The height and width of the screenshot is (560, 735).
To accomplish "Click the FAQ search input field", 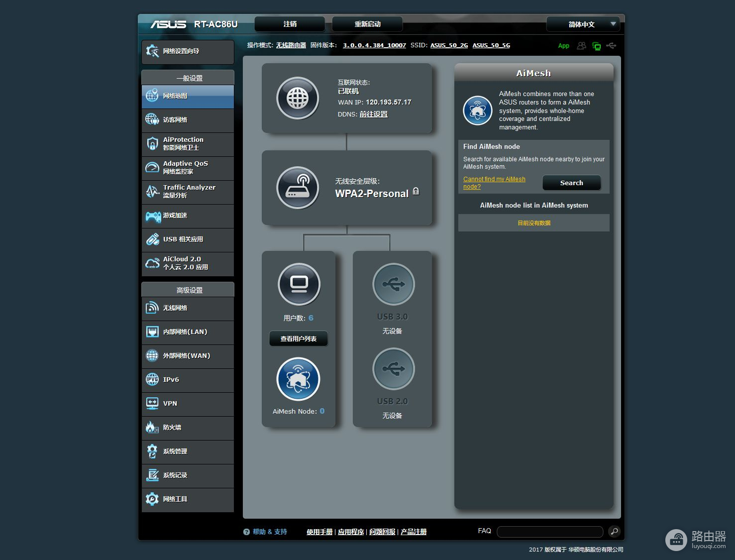I will tap(549, 532).
